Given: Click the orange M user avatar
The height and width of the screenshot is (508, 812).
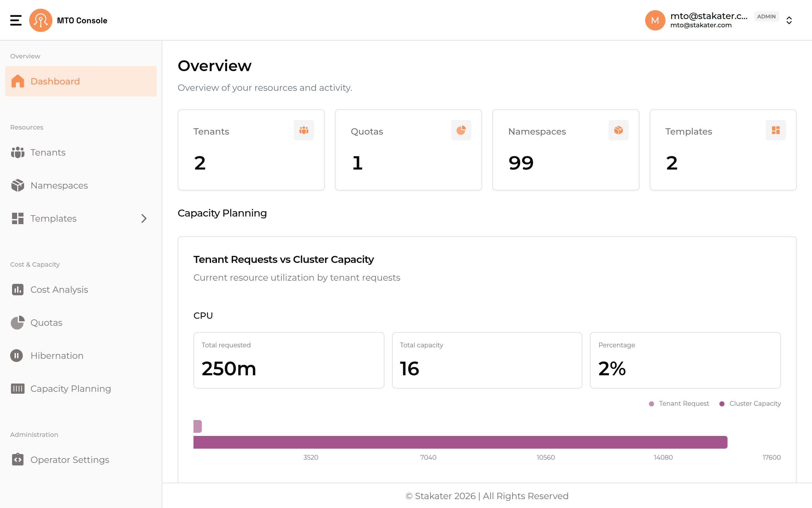Looking at the screenshot, I should [655, 20].
